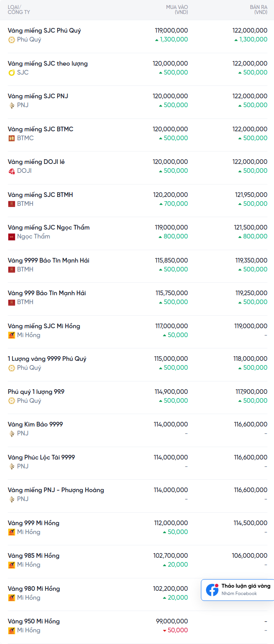274x644 pixels.
Task: Click the SJC company logo icon
Action: coord(12,73)
